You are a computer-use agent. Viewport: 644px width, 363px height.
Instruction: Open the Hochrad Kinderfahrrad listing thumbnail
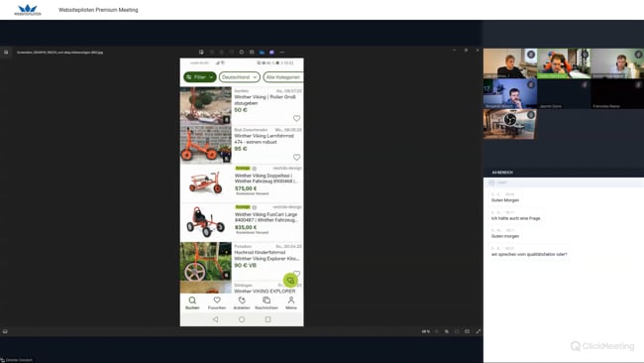(206, 261)
